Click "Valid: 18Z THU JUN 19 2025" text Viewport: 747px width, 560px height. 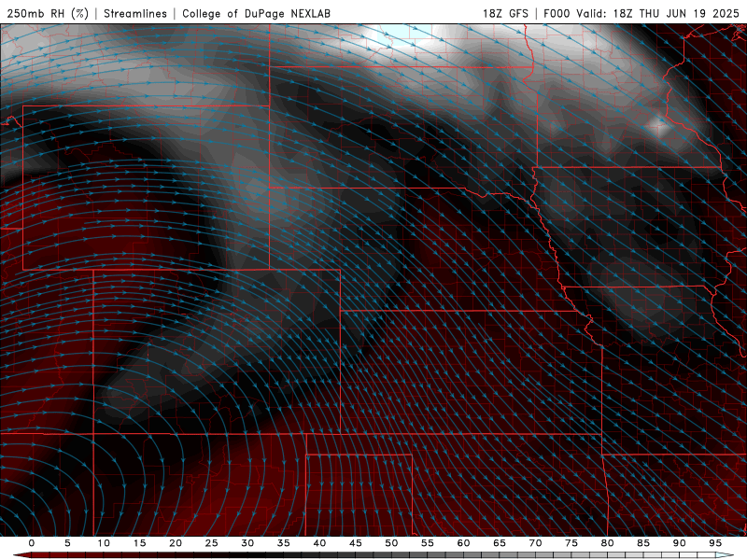pos(657,13)
